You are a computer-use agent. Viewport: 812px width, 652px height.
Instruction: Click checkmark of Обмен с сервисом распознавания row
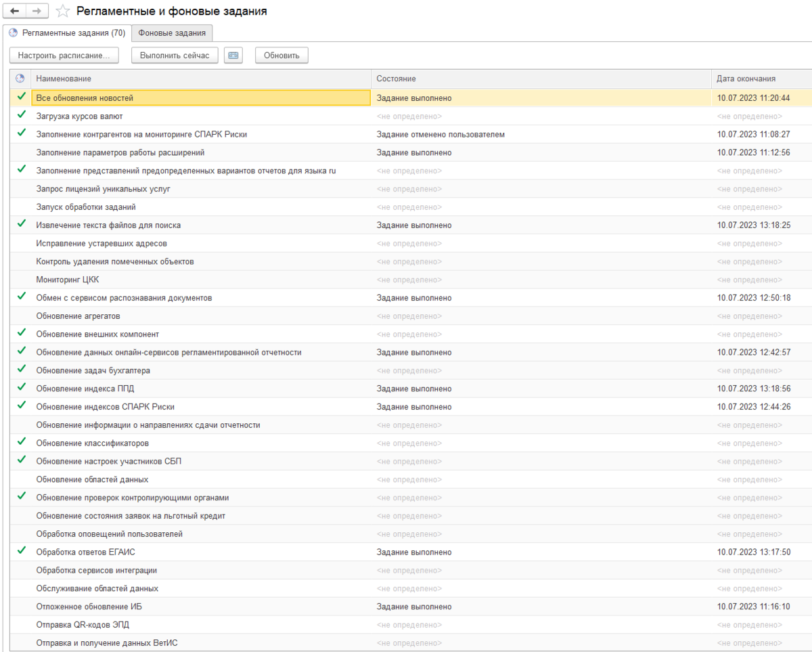[x=21, y=297]
